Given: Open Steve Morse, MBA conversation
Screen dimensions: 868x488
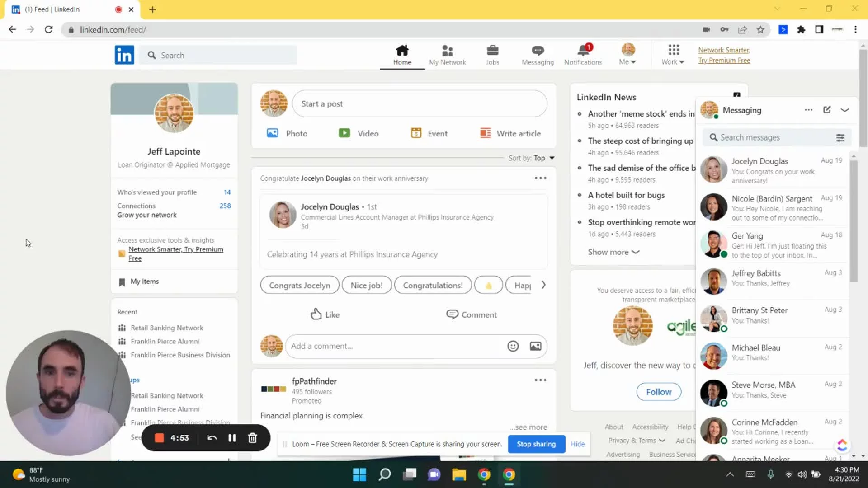Looking at the screenshot, I should (773, 394).
